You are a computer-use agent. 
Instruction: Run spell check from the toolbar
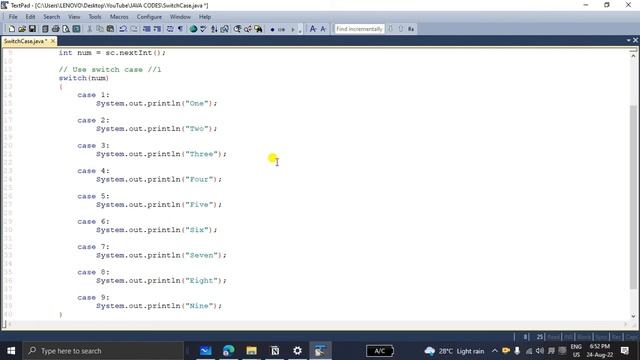pos(203,29)
